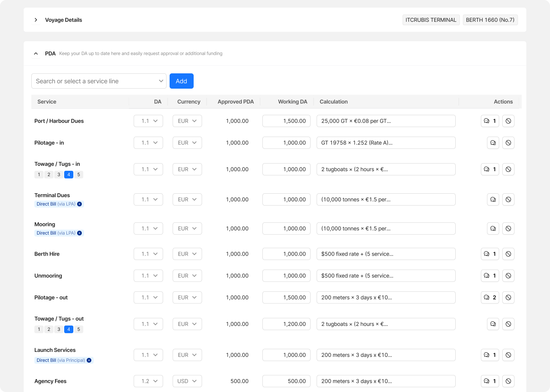Open comments for Terminal Dues
The image size is (550, 392).
click(x=493, y=199)
